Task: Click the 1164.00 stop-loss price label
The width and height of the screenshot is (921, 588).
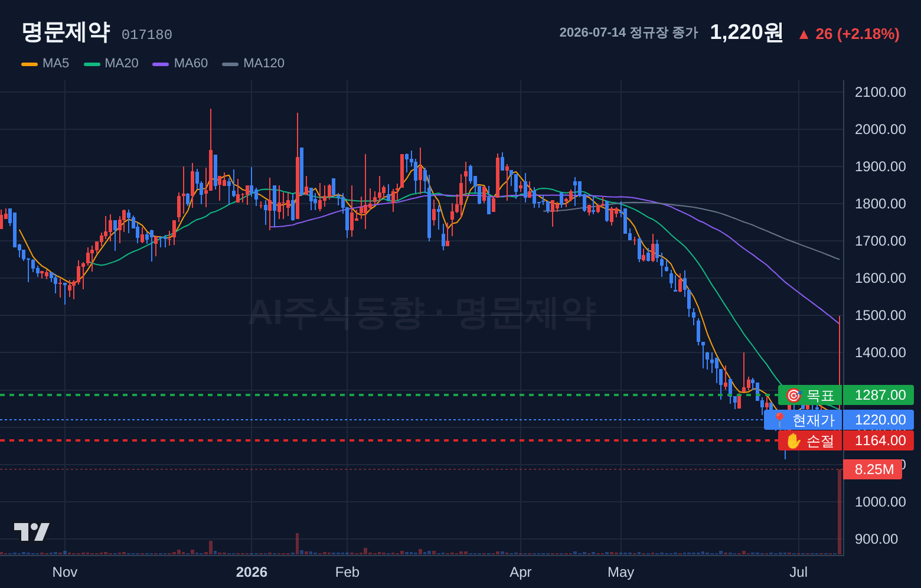Action: (x=878, y=440)
